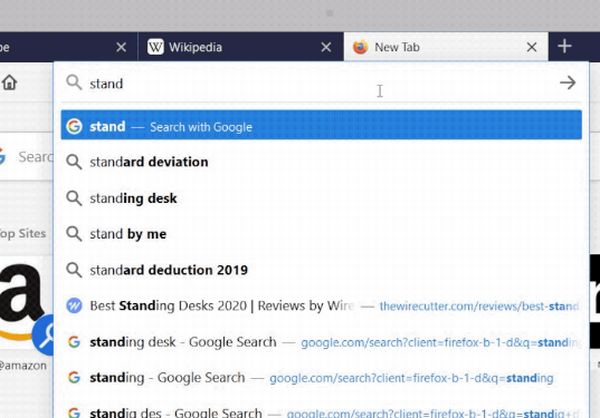Click the Go arrow in the address bar
Image resolution: width=600 pixels, height=418 pixels.
pos(567,83)
